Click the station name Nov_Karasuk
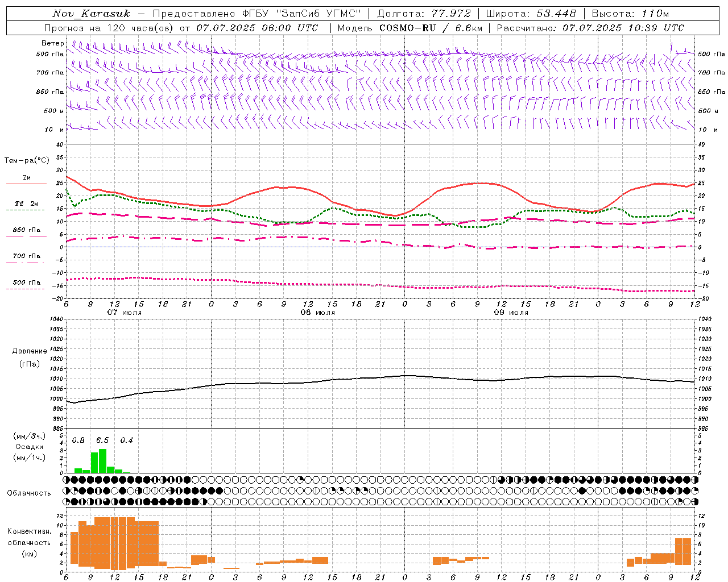 [x=91, y=14]
